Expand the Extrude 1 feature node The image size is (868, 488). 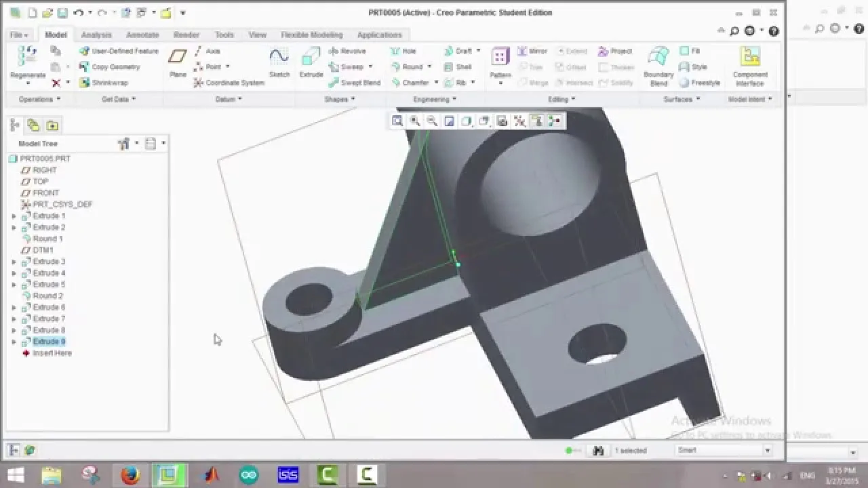tap(14, 216)
